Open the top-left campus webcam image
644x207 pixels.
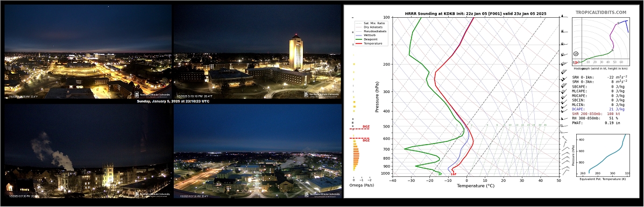tap(88, 52)
